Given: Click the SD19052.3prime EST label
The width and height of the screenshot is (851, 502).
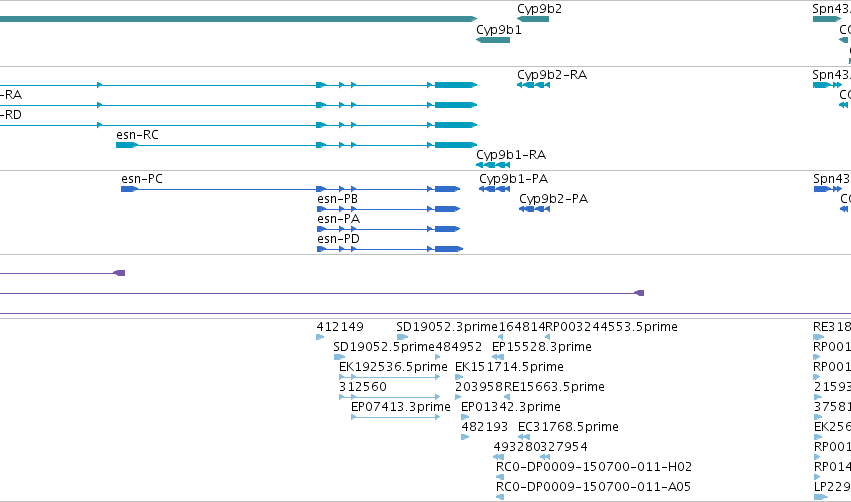Looking at the screenshot, I should point(447,327).
